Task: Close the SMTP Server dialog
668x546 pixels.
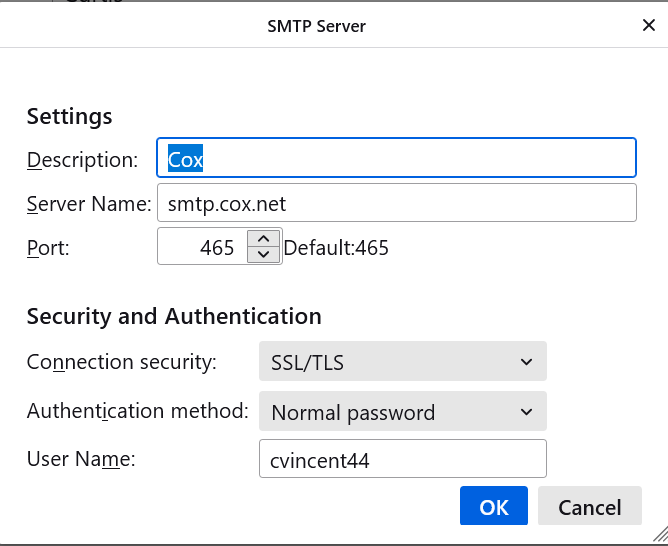Action: [648, 26]
